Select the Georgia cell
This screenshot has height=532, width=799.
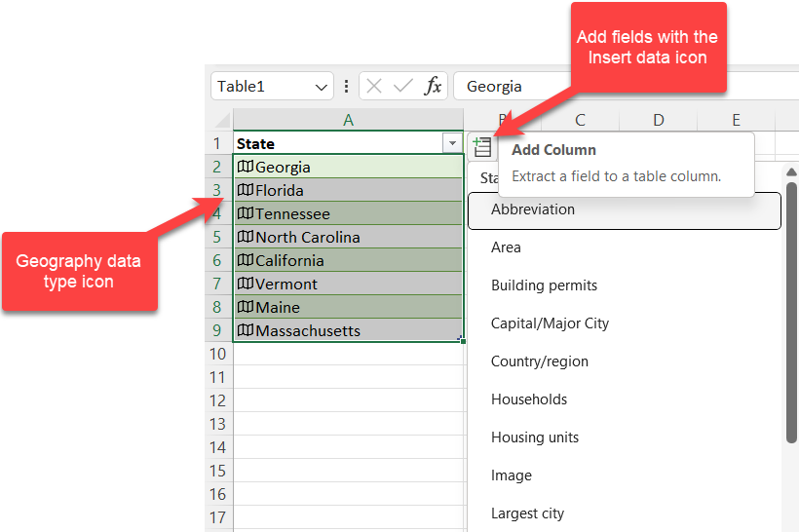(x=349, y=167)
